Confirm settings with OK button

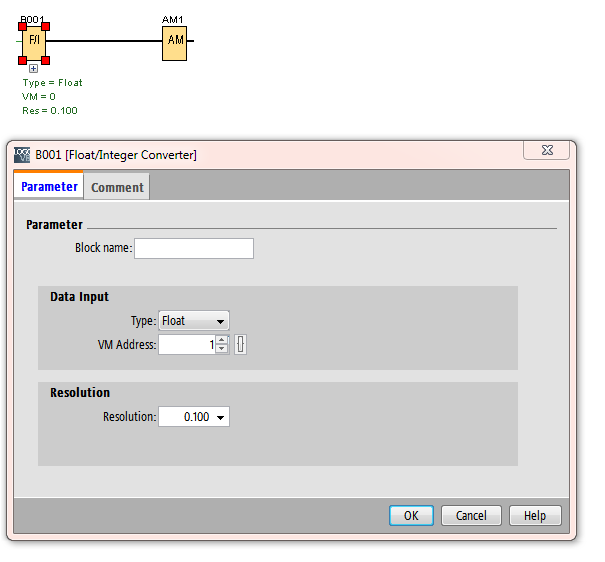point(411,516)
